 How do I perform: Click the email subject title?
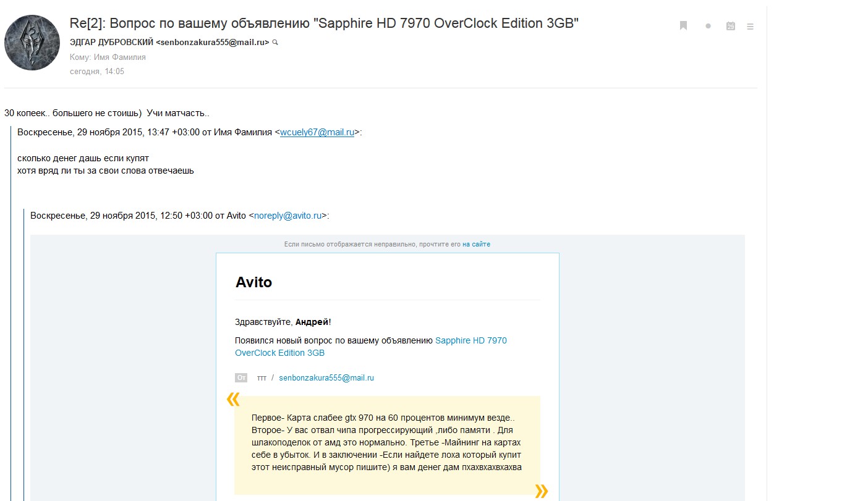coord(324,23)
